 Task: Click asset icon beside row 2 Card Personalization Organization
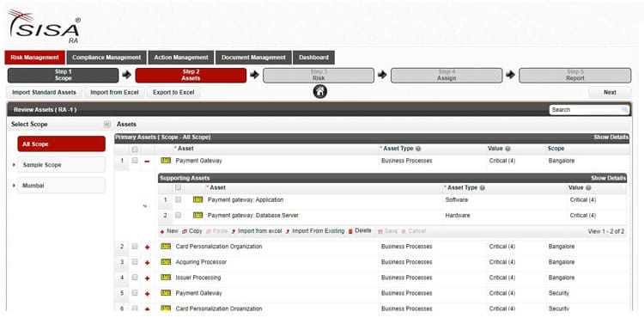[166, 247]
